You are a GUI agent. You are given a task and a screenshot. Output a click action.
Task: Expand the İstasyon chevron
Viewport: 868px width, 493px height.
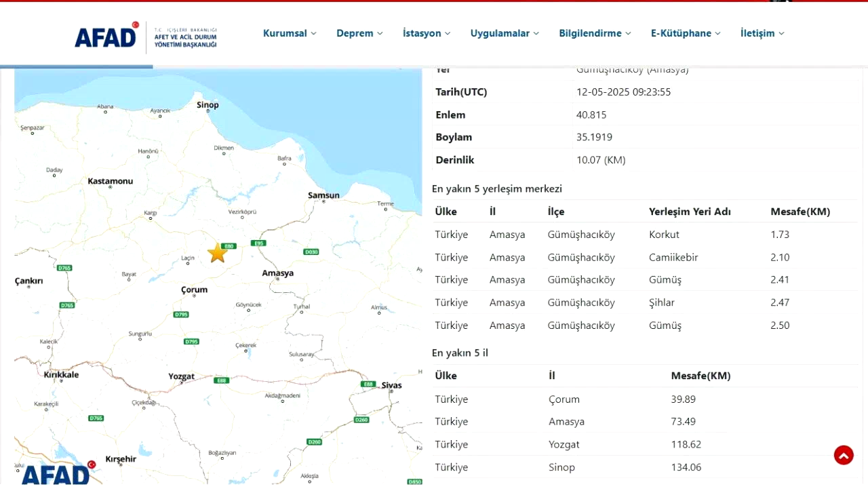(x=448, y=33)
